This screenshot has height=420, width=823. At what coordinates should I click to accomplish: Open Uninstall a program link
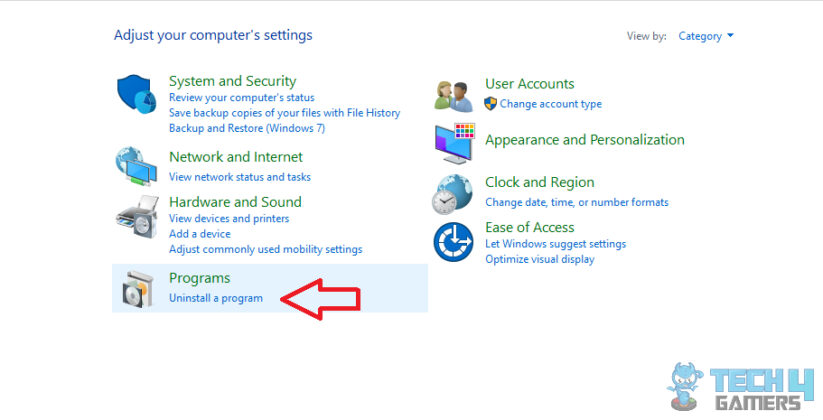click(216, 298)
